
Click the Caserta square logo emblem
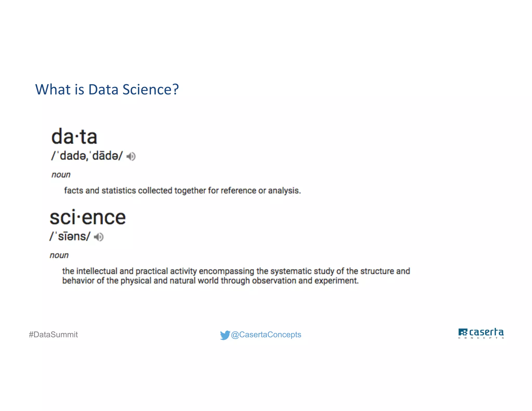tap(463, 333)
